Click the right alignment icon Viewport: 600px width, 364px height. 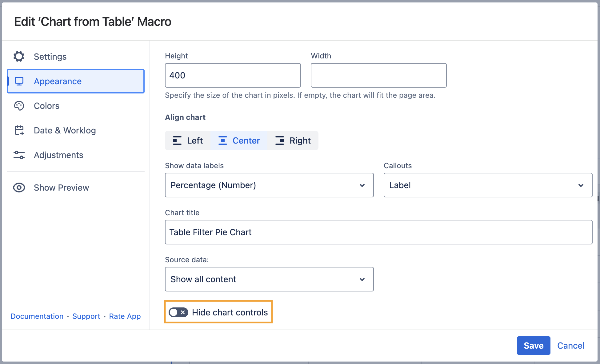pyautogui.click(x=280, y=140)
